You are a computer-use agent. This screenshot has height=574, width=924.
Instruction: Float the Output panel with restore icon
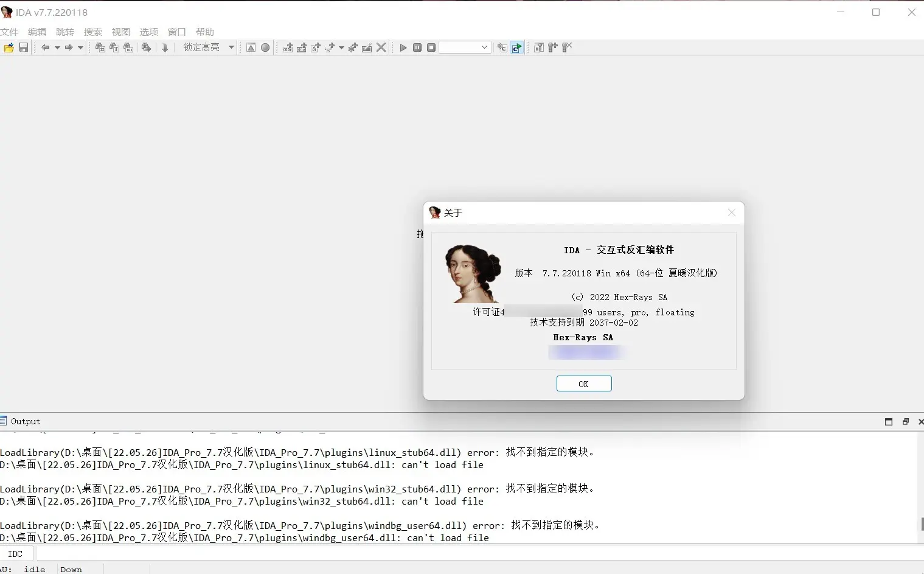pyautogui.click(x=906, y=421)
